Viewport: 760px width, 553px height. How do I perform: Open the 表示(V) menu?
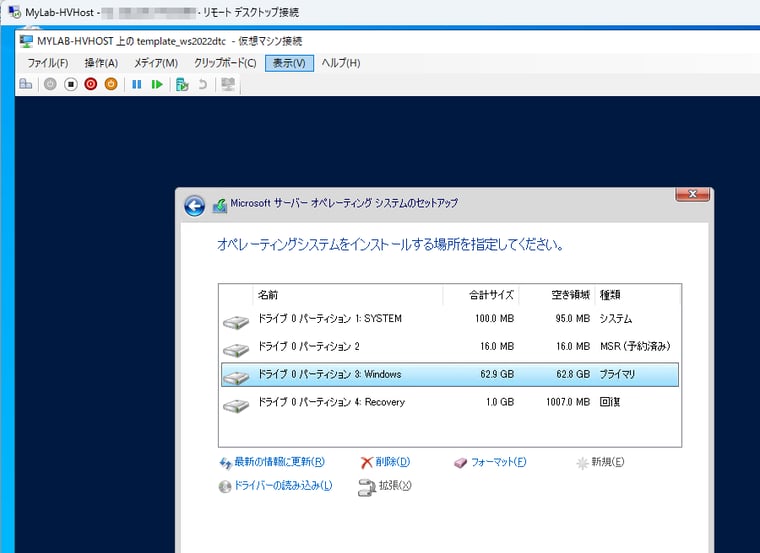[289, 63]
